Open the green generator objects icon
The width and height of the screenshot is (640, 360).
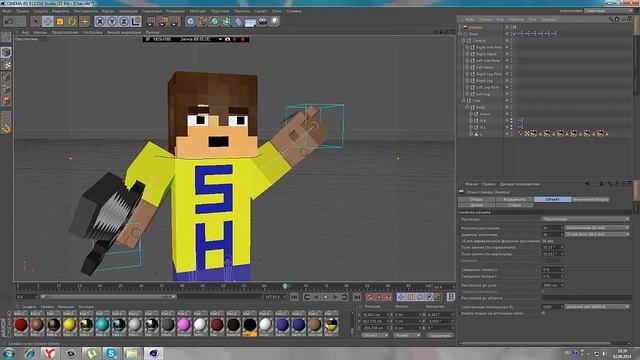(214, 21)
